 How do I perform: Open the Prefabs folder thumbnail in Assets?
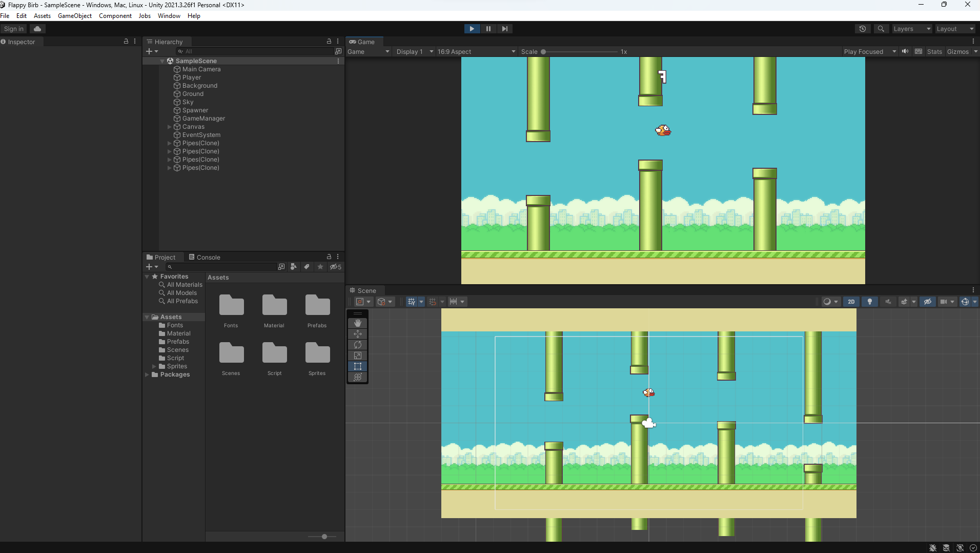point(317,306)
